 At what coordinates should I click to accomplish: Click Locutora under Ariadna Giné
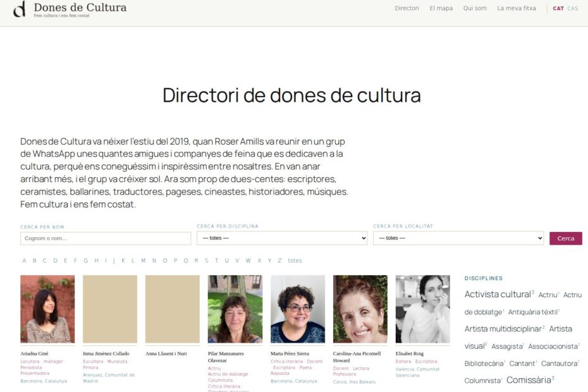click(30, 361)
